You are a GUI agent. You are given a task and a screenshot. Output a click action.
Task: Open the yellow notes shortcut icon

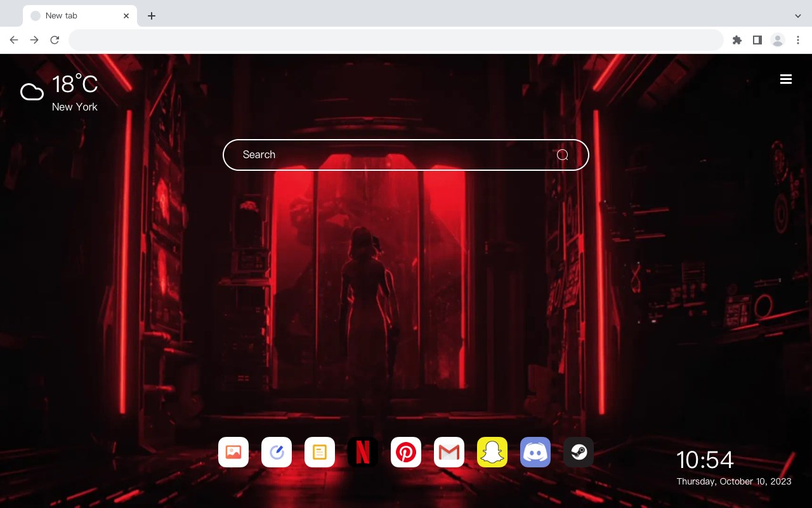[x=320, y=452]
